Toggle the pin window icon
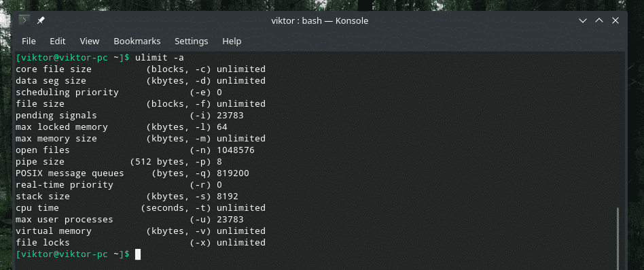The image size is (644, 270). (x=41, y=20)
